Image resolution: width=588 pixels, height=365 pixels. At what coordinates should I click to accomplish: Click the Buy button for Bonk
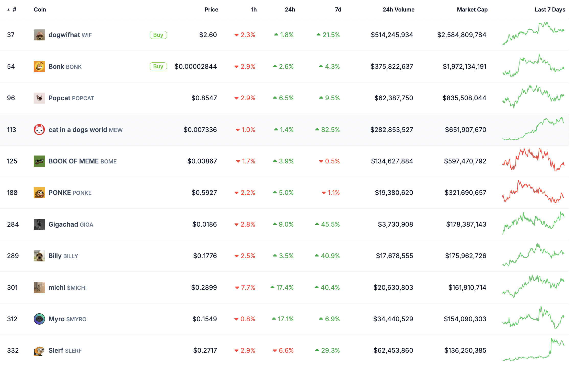click(x=158, y=67)
